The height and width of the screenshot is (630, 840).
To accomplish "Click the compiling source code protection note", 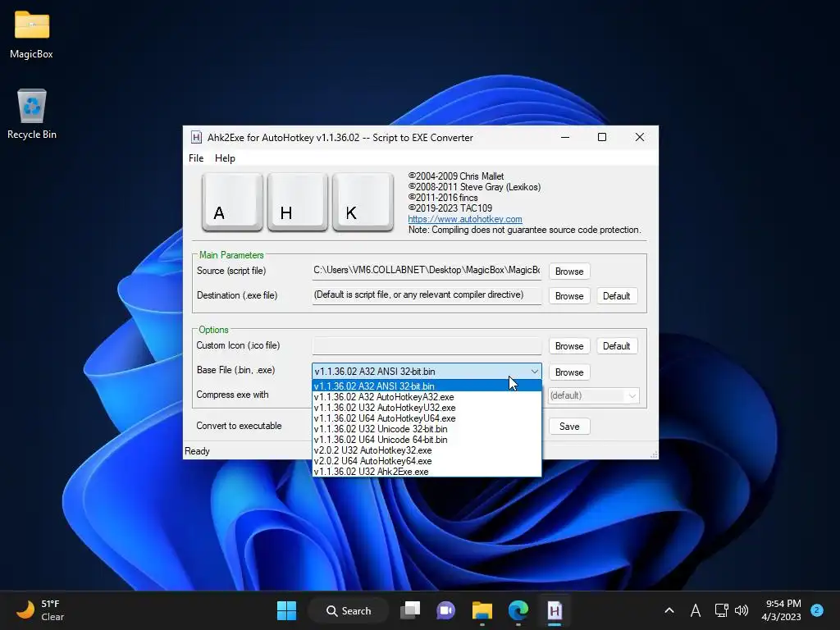I will click(x=524, y=230).
